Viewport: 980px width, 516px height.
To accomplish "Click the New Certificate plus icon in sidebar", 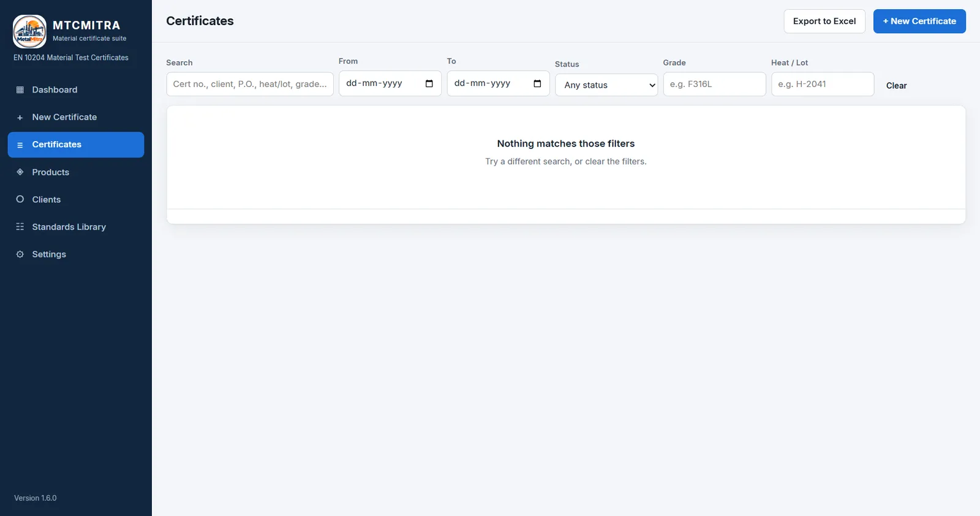I will (x=20, y=118).
